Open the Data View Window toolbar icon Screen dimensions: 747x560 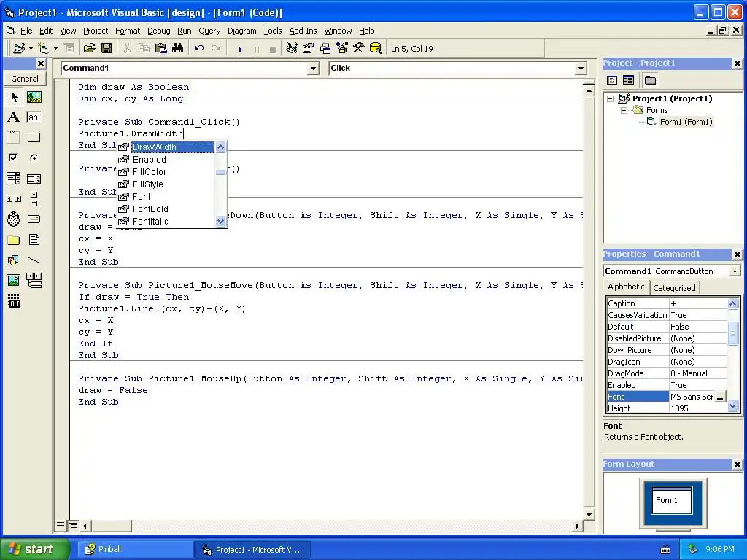pyautogui.click(x=376, y=48)
